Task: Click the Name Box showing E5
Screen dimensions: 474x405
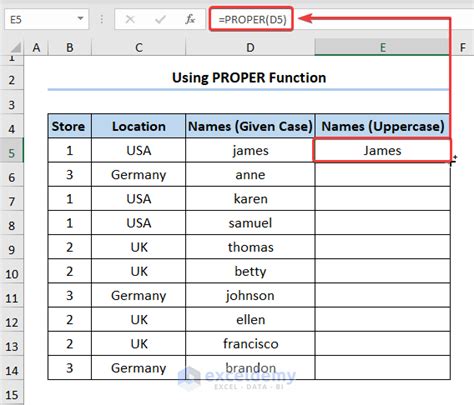Action: pyautogui.click(x=46, y=20)
